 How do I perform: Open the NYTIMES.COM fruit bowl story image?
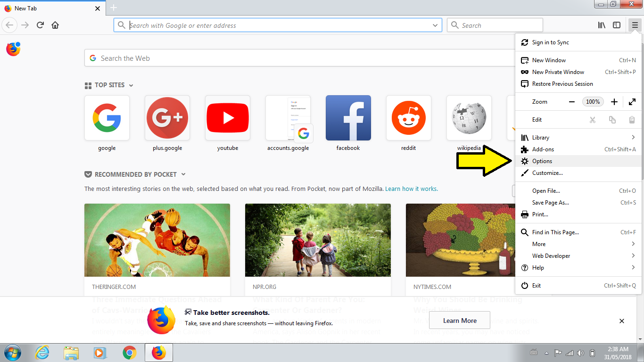pyautogui.click(x=460, y=240)
